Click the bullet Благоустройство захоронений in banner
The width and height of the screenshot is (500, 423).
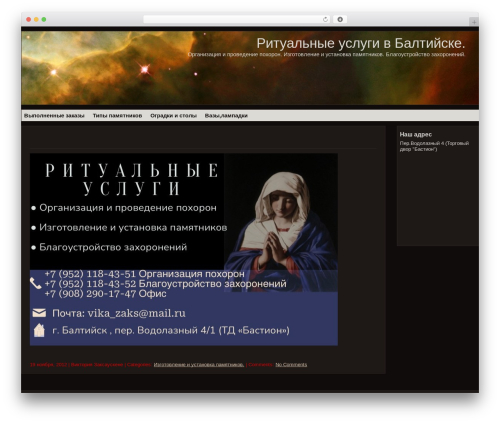[x=109, y=247]
